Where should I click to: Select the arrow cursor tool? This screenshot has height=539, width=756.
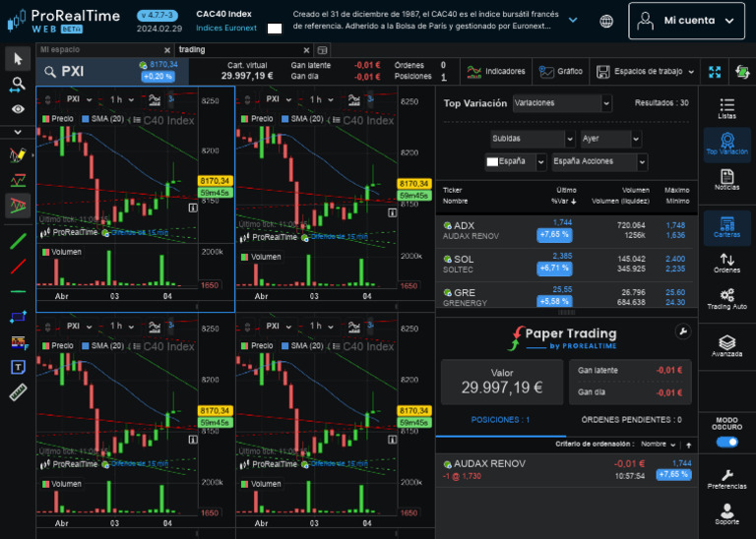pyautogui.click(x=18, y=59)
